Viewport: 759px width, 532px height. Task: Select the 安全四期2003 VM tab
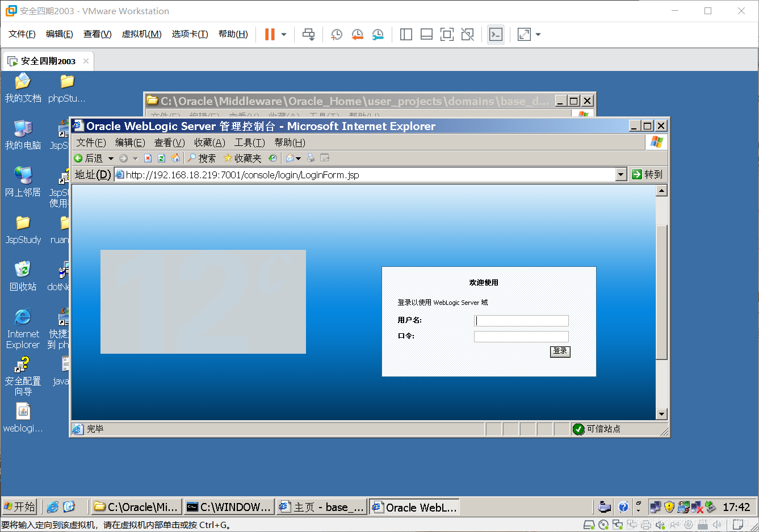(48, 61)
